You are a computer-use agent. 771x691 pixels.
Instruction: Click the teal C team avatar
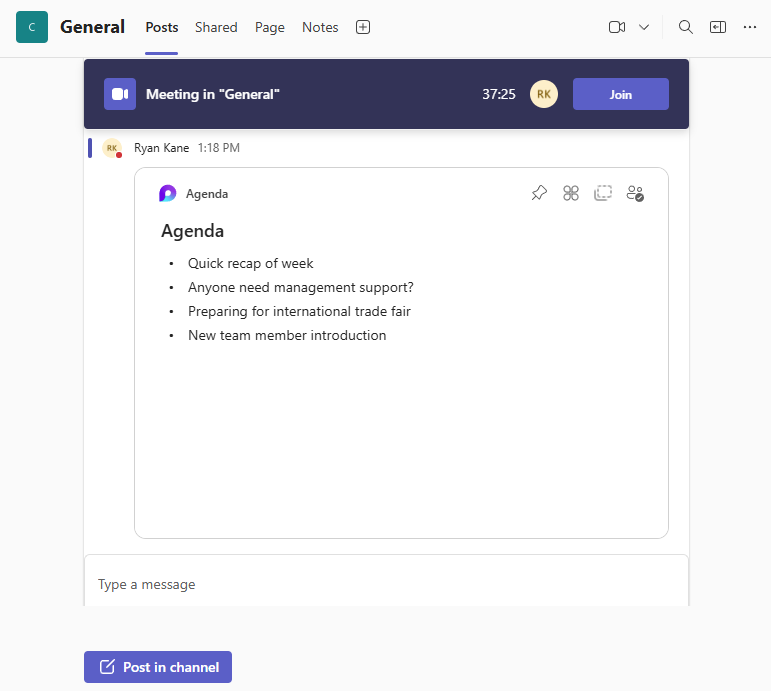tap(32, 27)
